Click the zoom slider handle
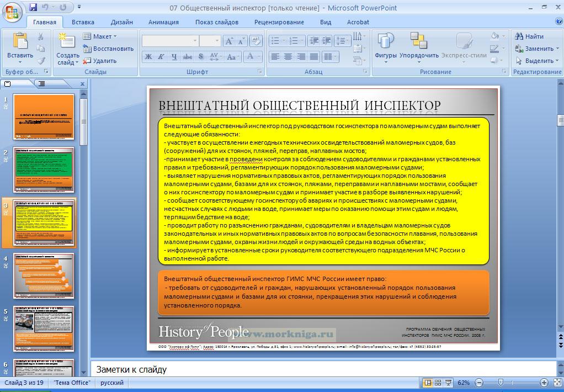The width and height of the screenshot is (564, 392). (501, 383)
